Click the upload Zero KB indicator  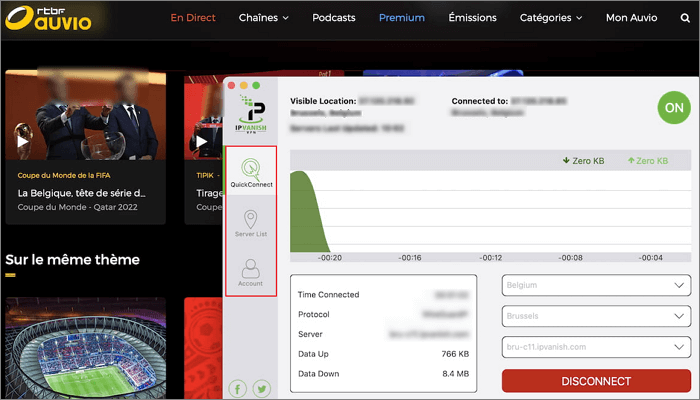(x=648, y=161)
